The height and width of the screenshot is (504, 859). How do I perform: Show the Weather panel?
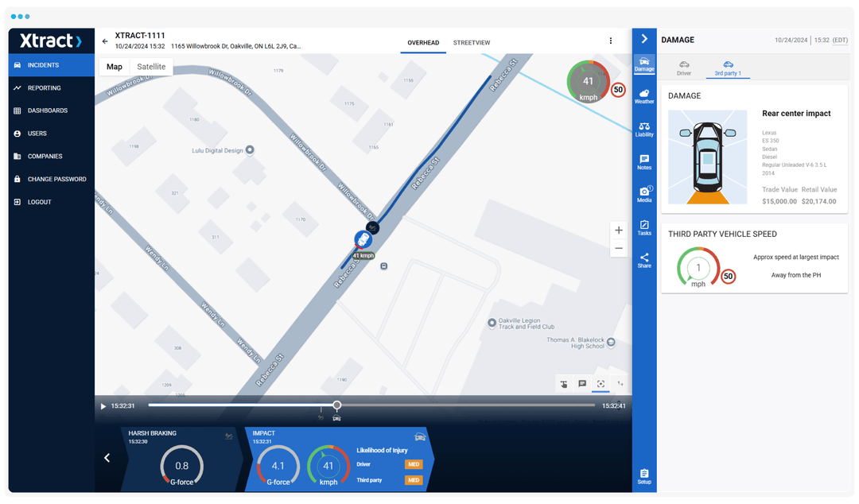tap(644, 97)
